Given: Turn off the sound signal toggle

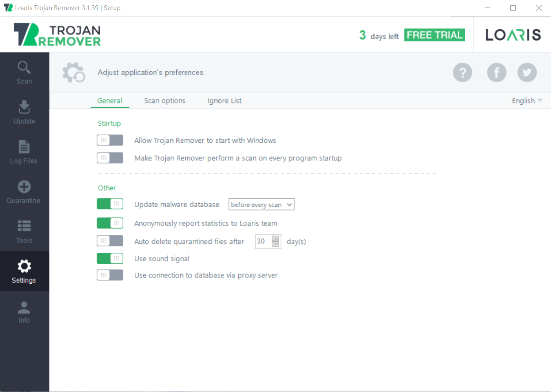Looking at the screenshot, I should click(110, 259).
